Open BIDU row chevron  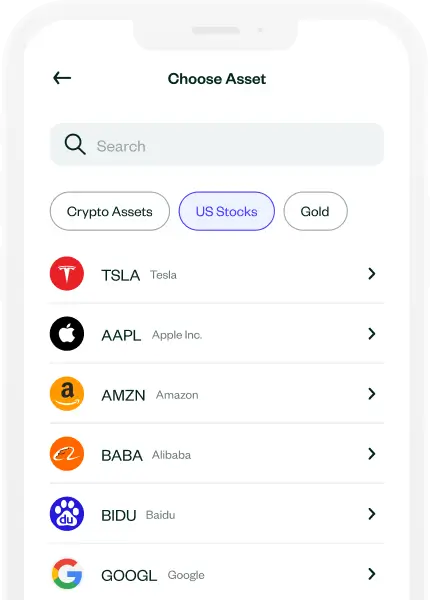click(x=371, y=514)
